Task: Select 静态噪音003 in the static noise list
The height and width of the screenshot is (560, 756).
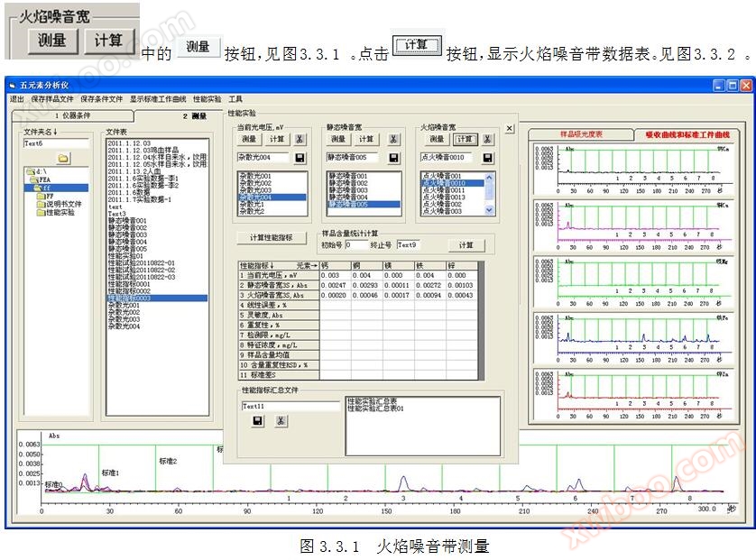Action: 348,190
